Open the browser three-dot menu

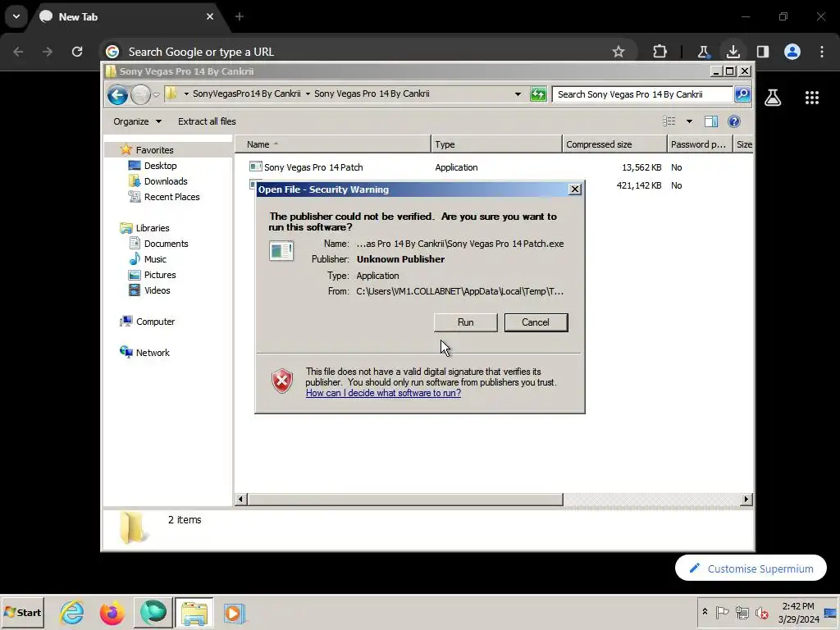pyautogui.click(x=822, y=52)
